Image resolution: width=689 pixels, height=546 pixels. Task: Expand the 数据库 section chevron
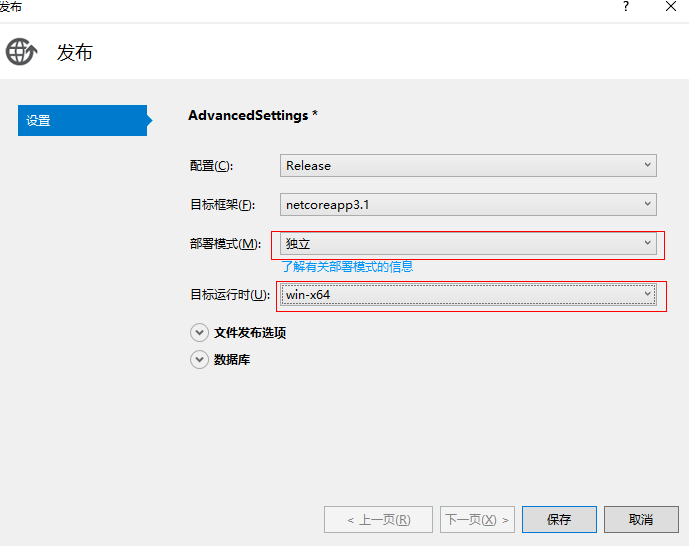(199, 360)
